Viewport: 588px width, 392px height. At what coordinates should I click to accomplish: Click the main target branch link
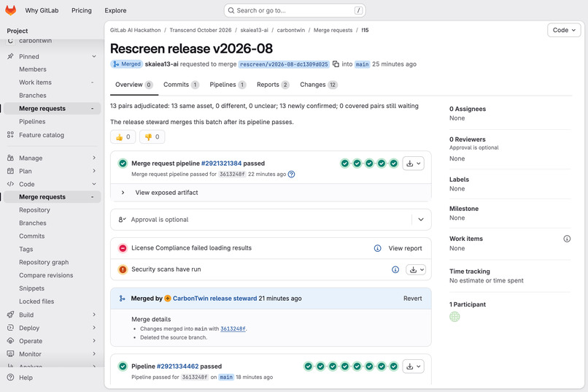click(x=363, y=64)
